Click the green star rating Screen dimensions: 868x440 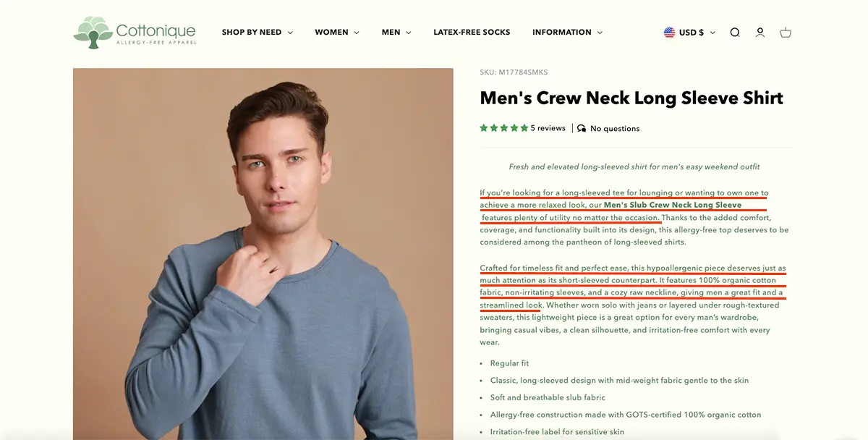[x=503, y=128]
